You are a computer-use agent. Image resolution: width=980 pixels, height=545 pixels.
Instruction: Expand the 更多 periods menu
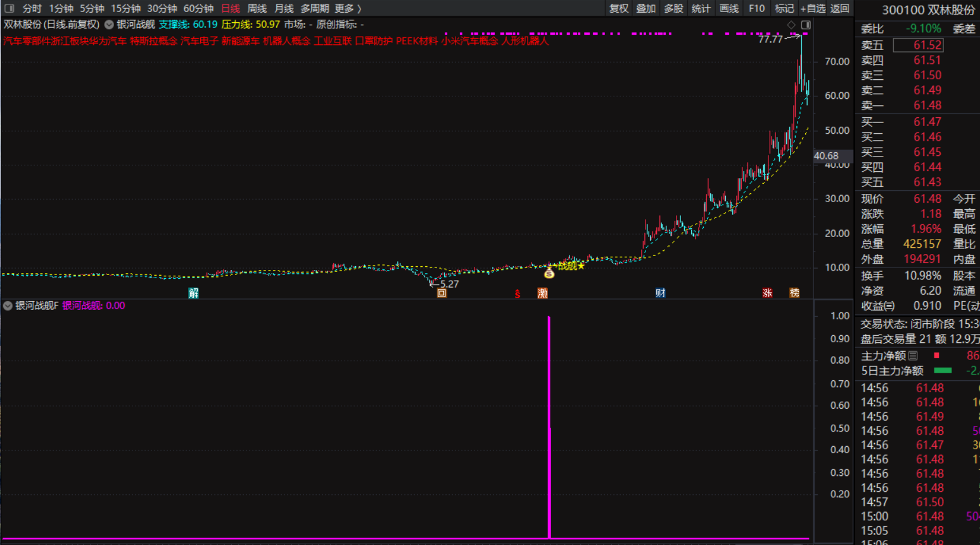click(x=348, y=8)
